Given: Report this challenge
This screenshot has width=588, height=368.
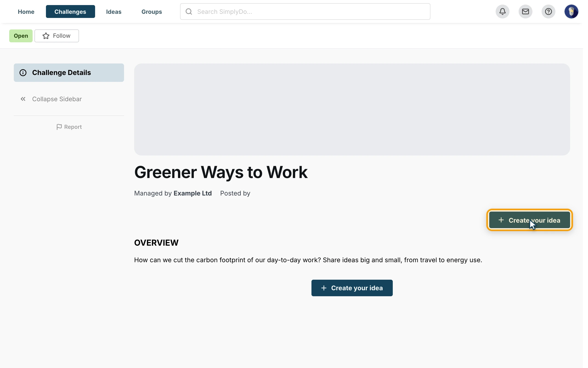Looking at the screenshot, I should (x=69, y=127).
